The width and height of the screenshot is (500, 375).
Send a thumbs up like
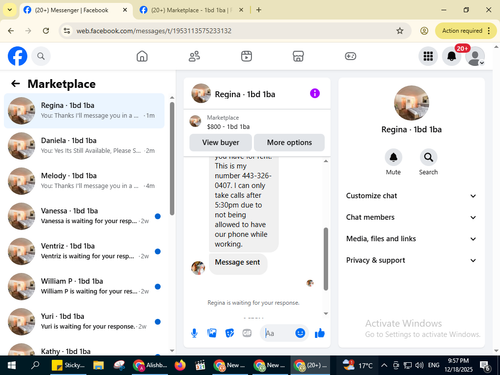(x=320, y=333)
